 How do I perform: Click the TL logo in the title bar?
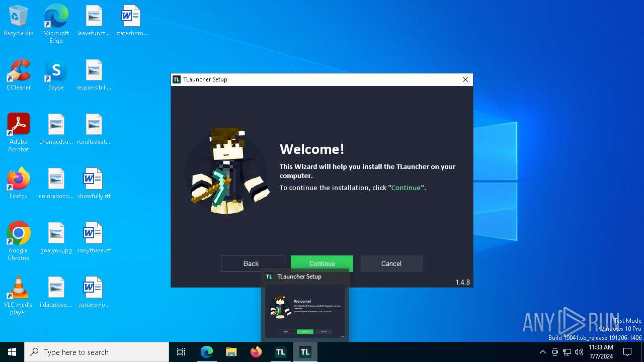click(x=177, y=79)
